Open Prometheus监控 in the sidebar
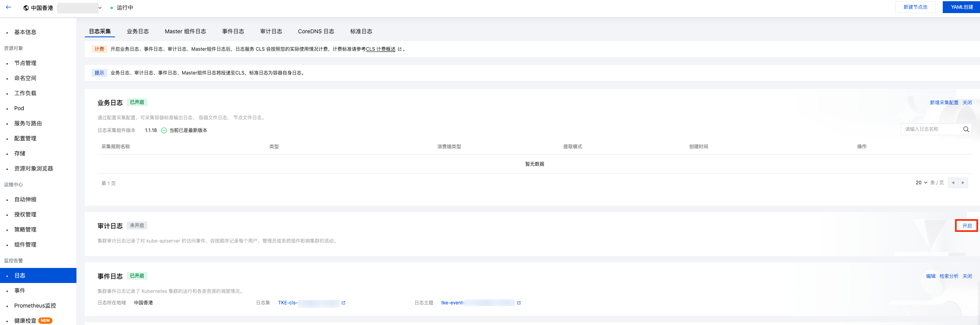 35,306
